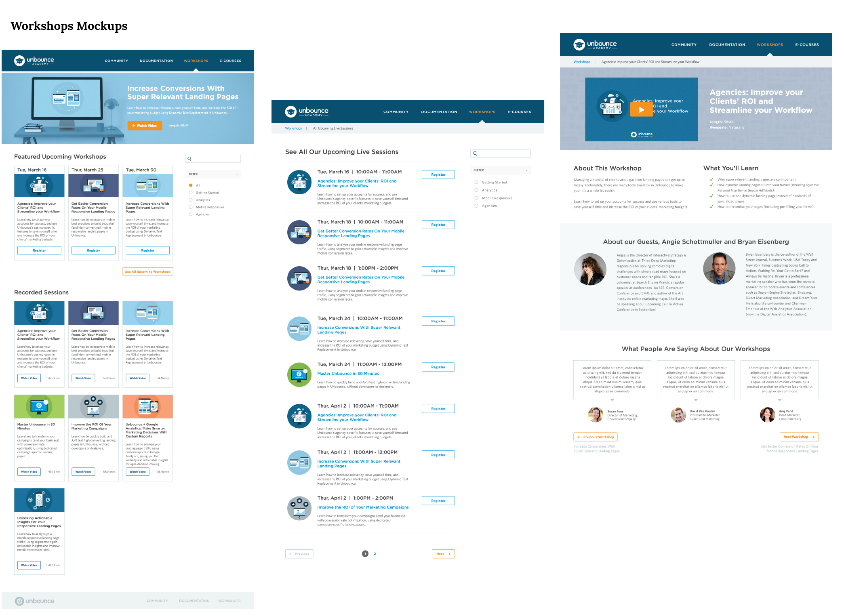Select the Analytics radio button filter
The image size is (844, 616).
(x=476, y=189)
